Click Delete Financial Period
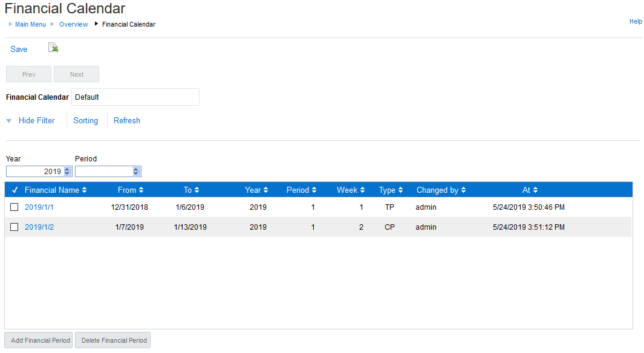Screen dimensions: 644x353 click(112, 340)
